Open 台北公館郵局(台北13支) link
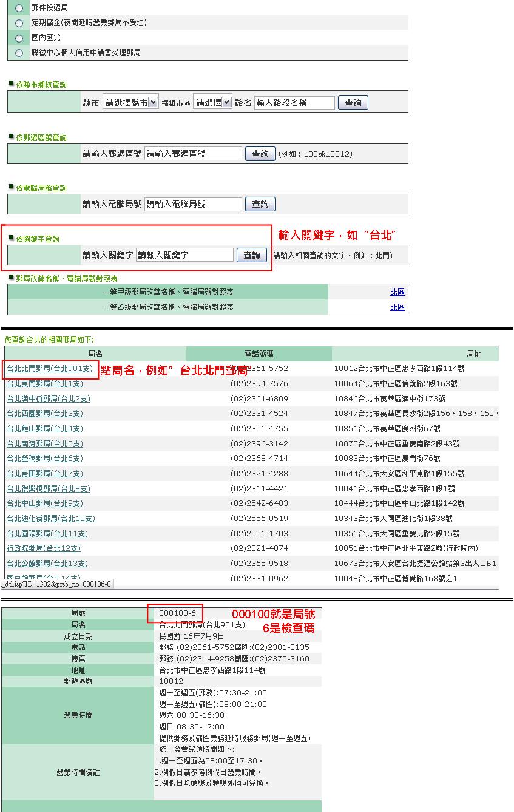The image size is (514, 812). pos(47,564)
